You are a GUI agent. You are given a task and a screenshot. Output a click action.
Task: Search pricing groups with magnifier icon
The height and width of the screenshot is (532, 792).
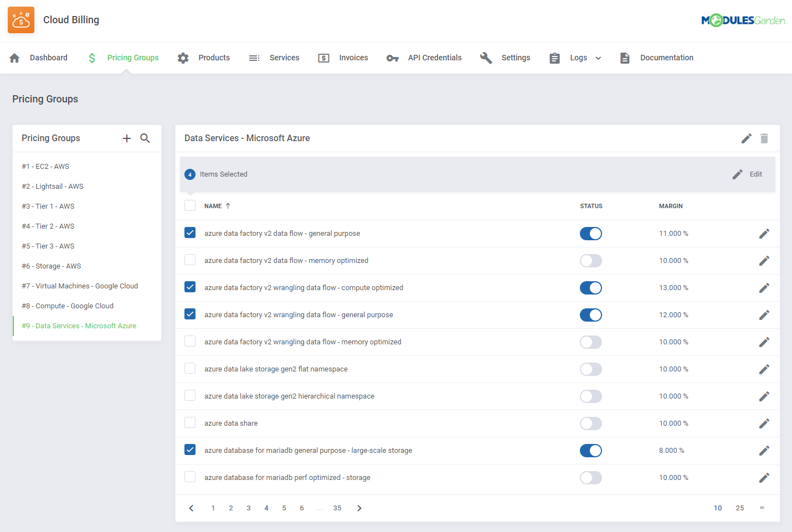tap(145, 138)
